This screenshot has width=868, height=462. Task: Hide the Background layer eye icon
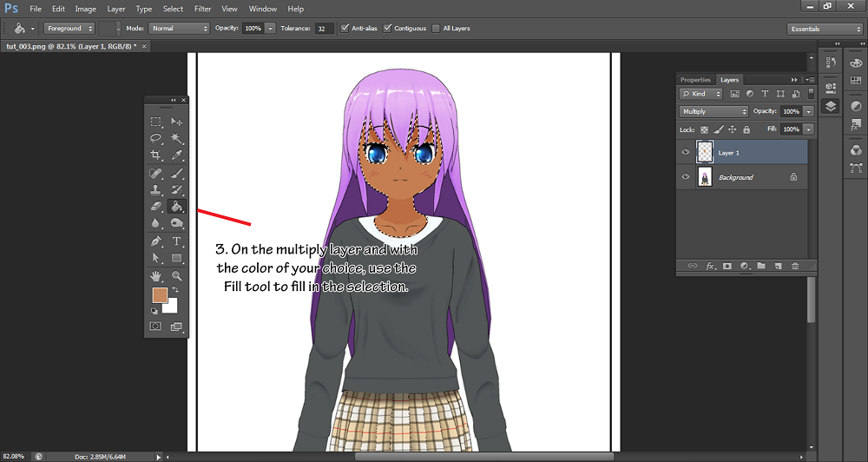(686, 176)
